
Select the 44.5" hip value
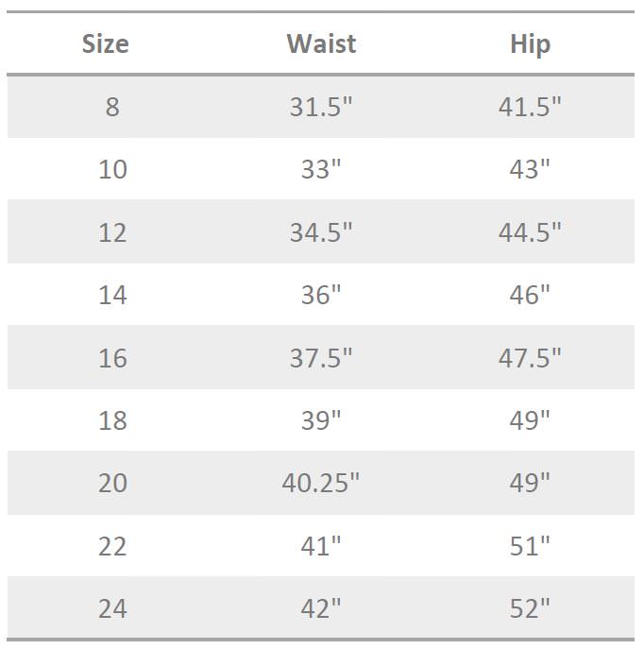pyautogui.click(x=530, y=232)
